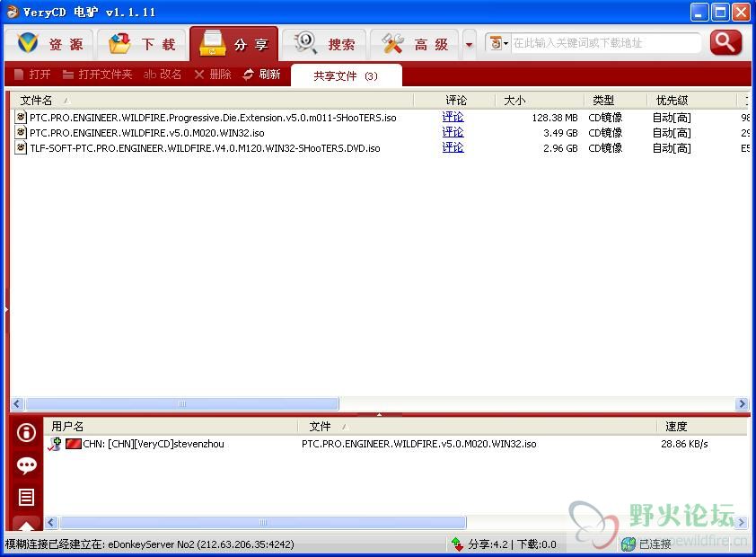Open the 高级 (Advanced) tab
The height and width of the screenshot is (557, 756).
[415, 44]
